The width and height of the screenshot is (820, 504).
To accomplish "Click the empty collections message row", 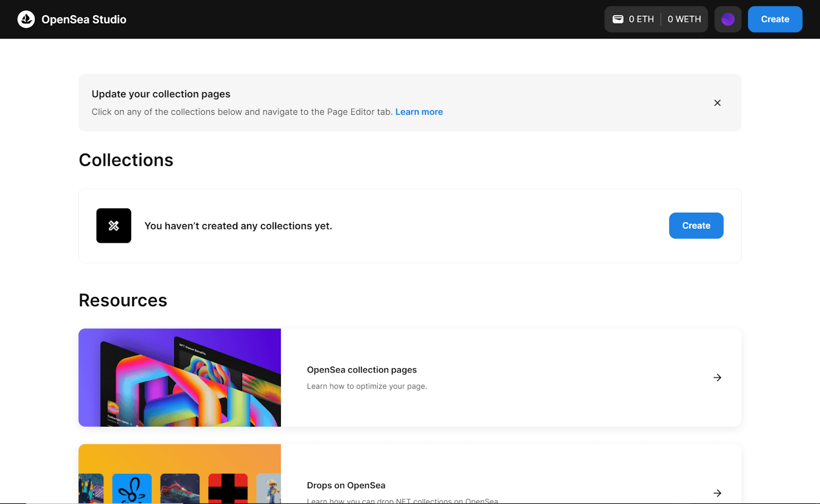I will point(238,225).
